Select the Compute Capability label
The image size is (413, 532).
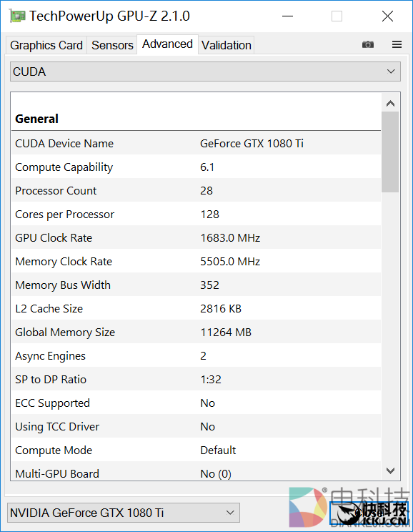point(64,167)
